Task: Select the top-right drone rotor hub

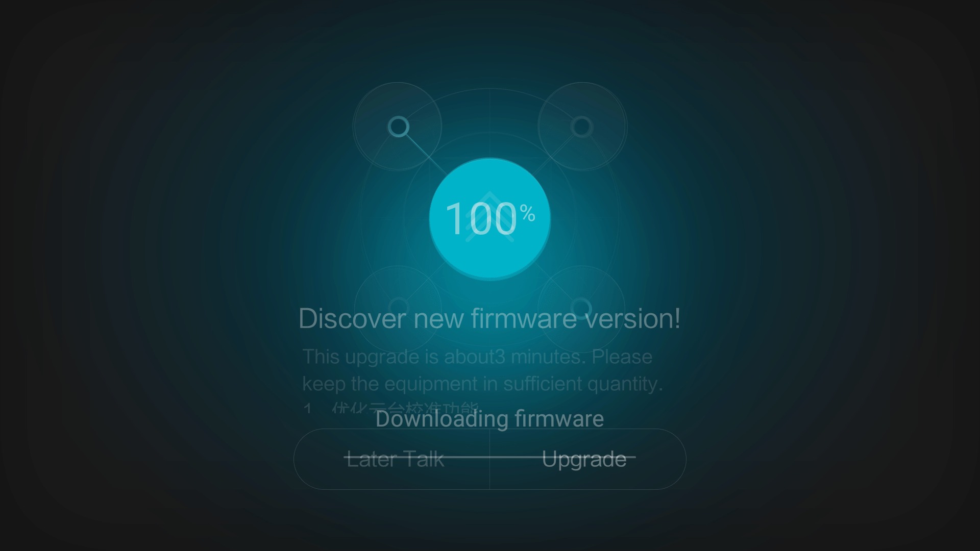Action: click(x=581, y=127)
